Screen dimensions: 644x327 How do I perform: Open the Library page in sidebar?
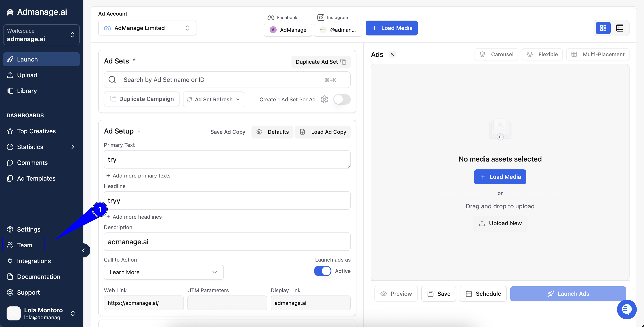pyautogui.click(x=41, y=91)
